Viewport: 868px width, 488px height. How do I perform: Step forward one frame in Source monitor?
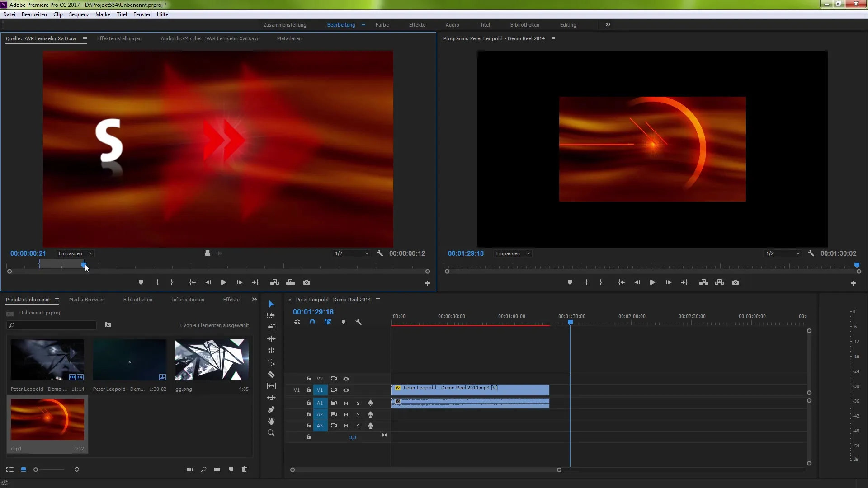[x=240, y=282]
